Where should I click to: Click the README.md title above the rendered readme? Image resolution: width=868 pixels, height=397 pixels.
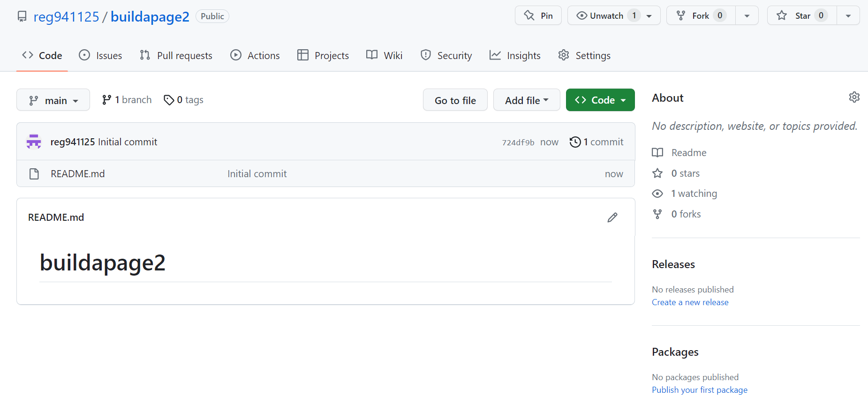pyautogui.click(x=56, y=217)
